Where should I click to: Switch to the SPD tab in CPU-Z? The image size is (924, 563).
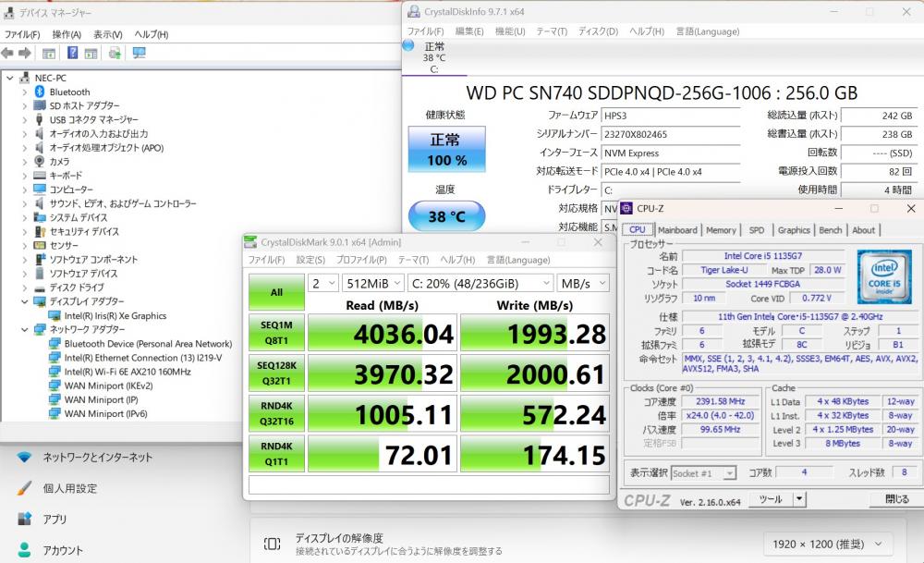(757, 230)
